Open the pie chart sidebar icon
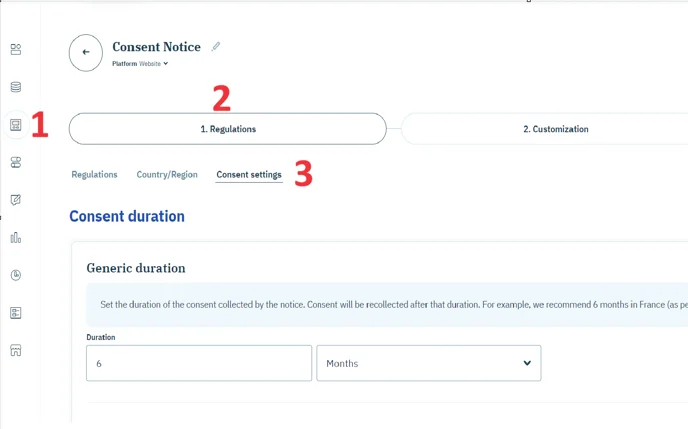Image resolution: width=688 pixels, height=429 pixels. tap(16, 275)
